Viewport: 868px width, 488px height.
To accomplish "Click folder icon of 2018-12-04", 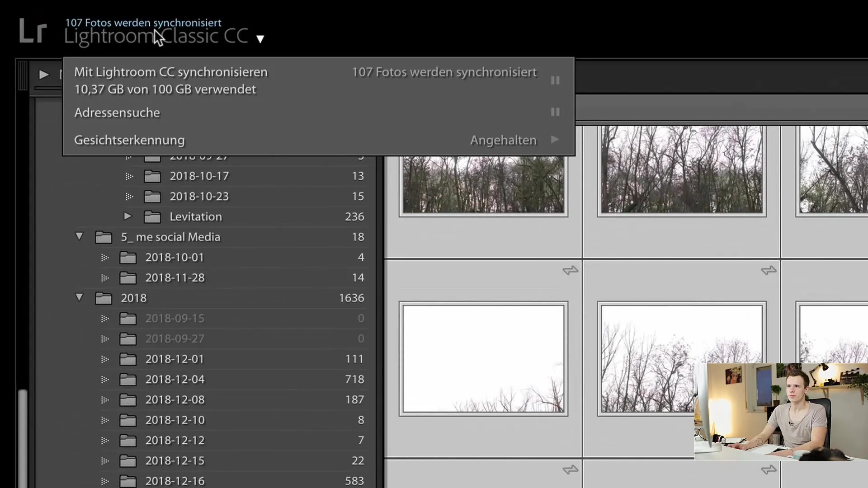I will [128, 380].
